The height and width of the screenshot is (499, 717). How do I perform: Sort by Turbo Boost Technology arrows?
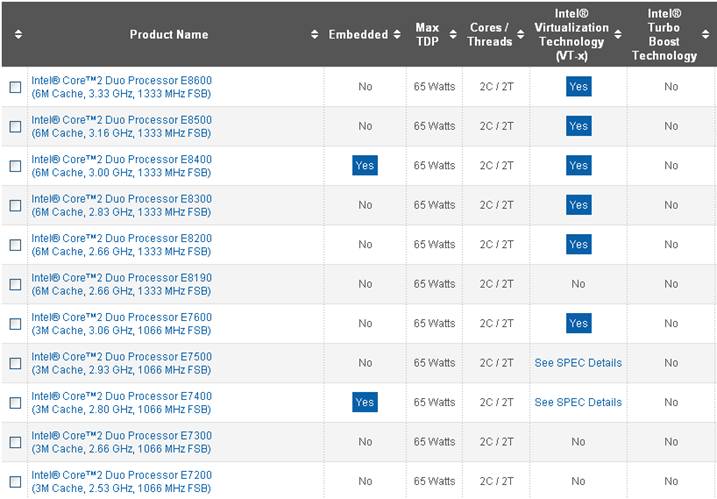tap(706, 34)
